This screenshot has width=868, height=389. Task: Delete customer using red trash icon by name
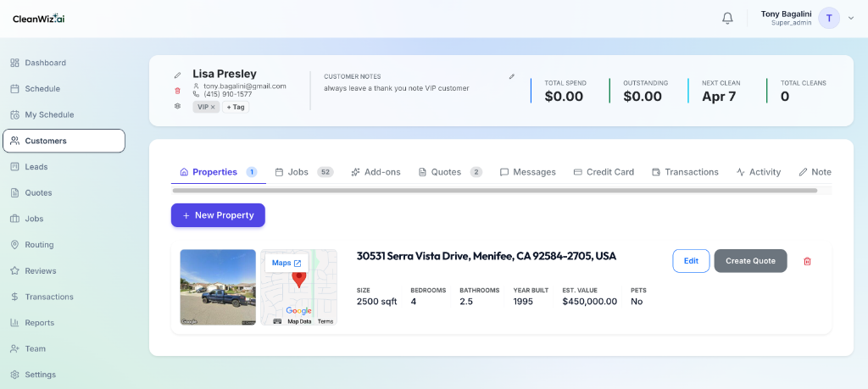coord(178,90)
